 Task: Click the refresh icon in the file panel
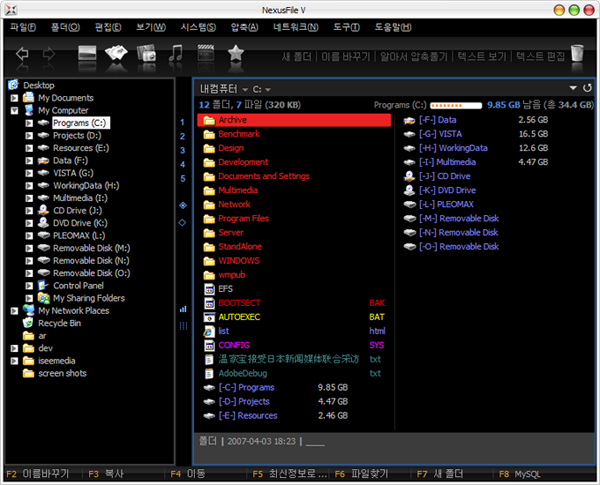tap(587, 88)
